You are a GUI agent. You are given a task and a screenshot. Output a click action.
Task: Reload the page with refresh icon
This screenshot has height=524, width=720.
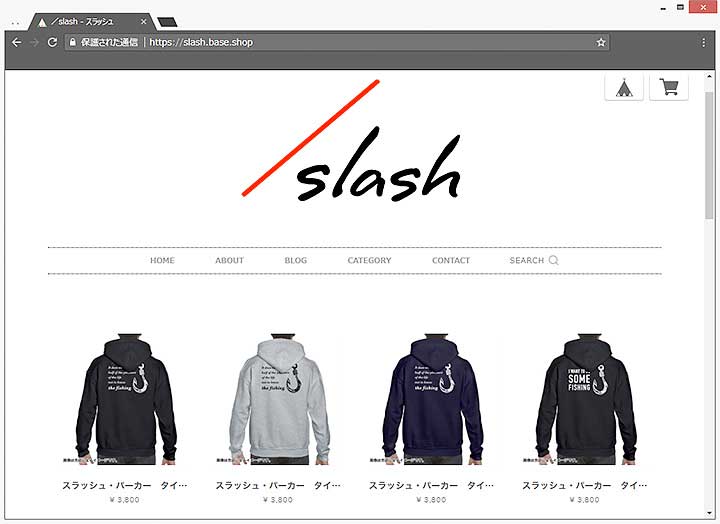coord(52,43)
